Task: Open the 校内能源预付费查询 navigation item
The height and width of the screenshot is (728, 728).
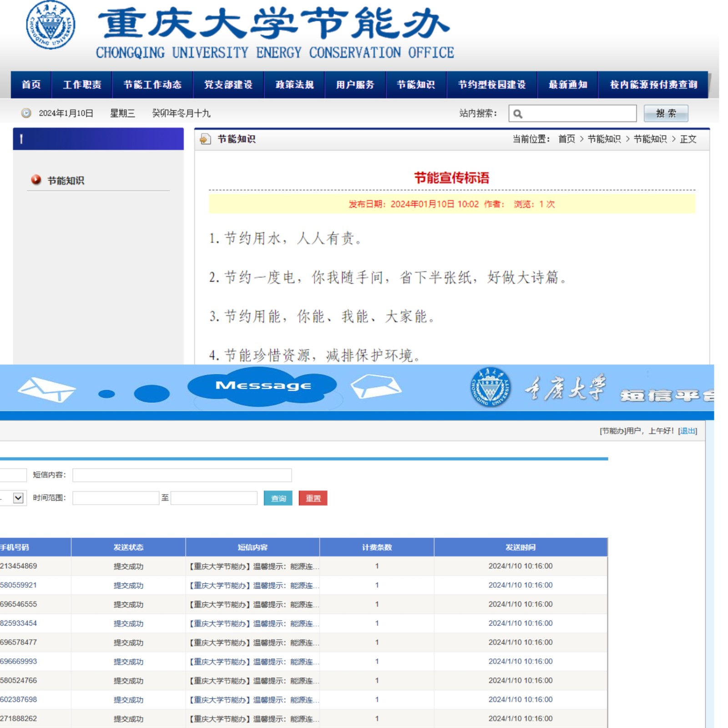Action: (x=653, y=85)
